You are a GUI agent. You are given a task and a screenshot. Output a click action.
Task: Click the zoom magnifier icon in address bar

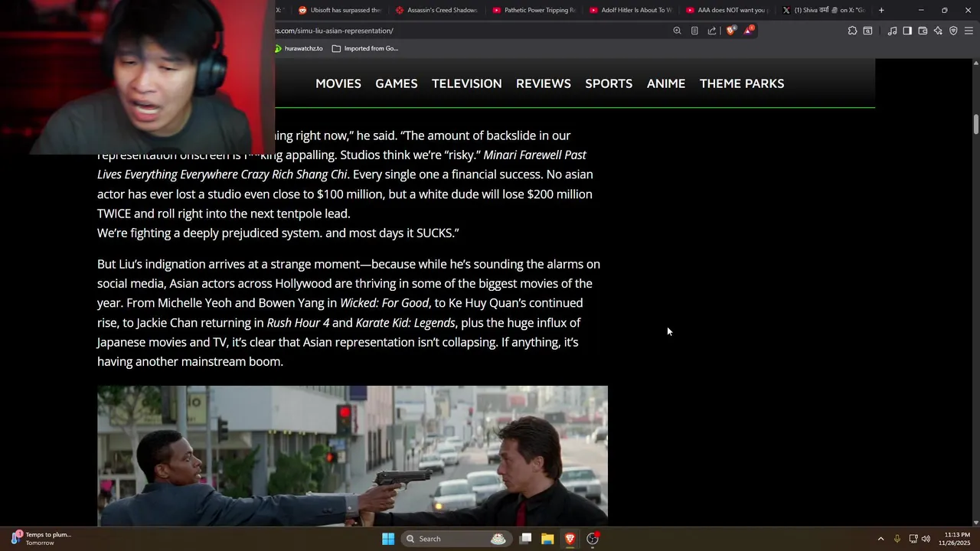pyautogui.click(x=677, y=31)
